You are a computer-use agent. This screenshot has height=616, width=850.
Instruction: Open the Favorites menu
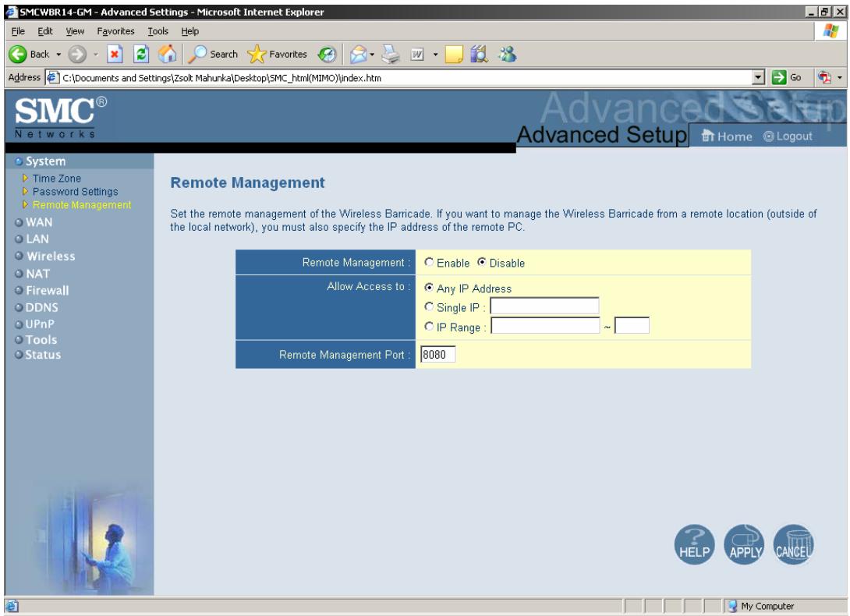[x=115, y=31]
